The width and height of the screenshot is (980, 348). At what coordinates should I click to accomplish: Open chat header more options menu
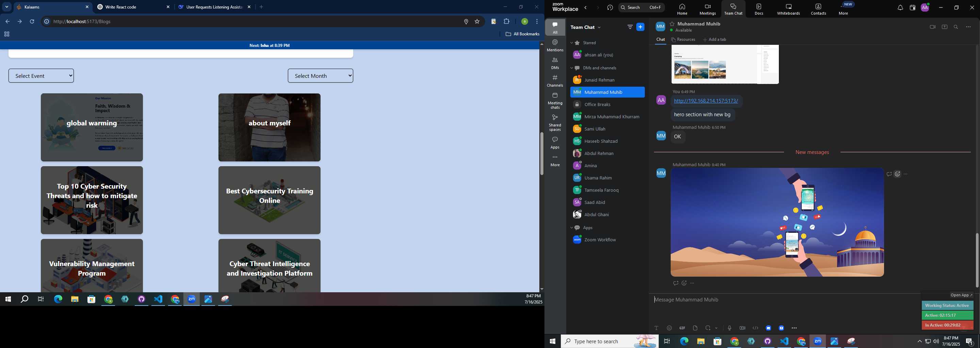[968, 27]
